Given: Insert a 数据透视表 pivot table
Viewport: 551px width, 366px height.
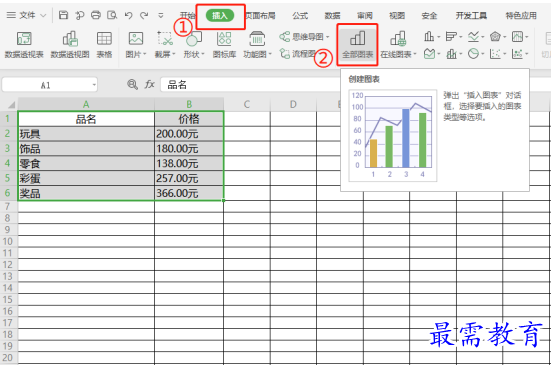Looking at the screenshot, I should coord(24,45).
